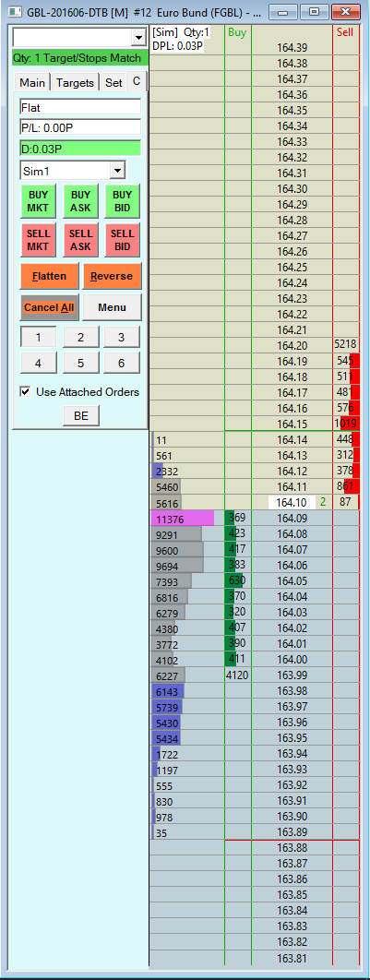Click volume profile value 35
The width and height of the screenshot is (370, 980).
[161, 832]
